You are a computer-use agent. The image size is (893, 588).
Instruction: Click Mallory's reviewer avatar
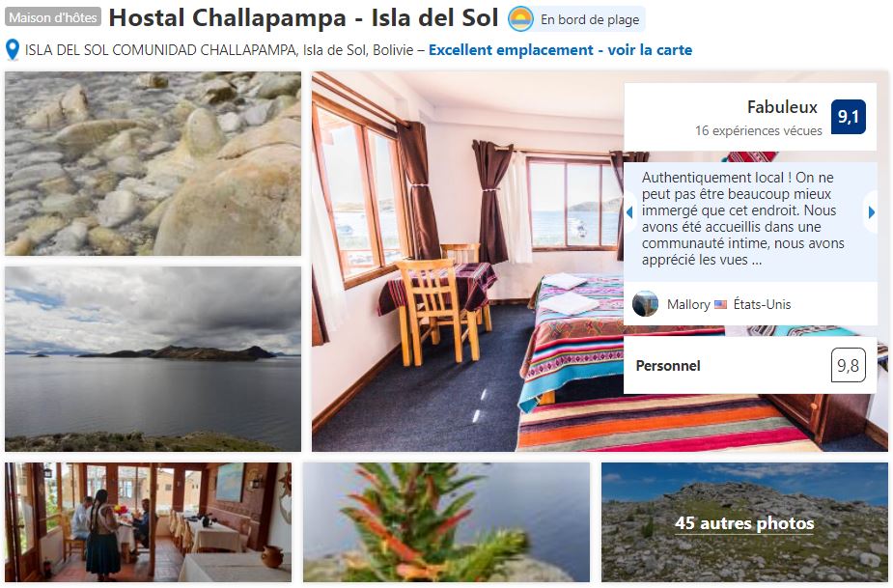[x=645, y=304]
